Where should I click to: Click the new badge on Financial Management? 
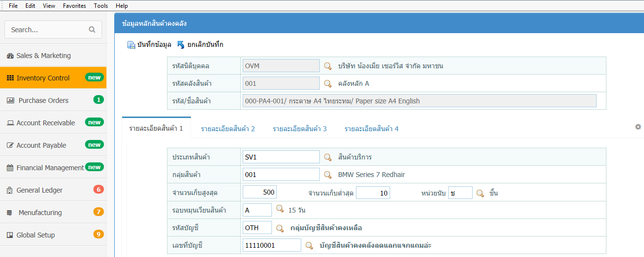click(x=94, y=167)
